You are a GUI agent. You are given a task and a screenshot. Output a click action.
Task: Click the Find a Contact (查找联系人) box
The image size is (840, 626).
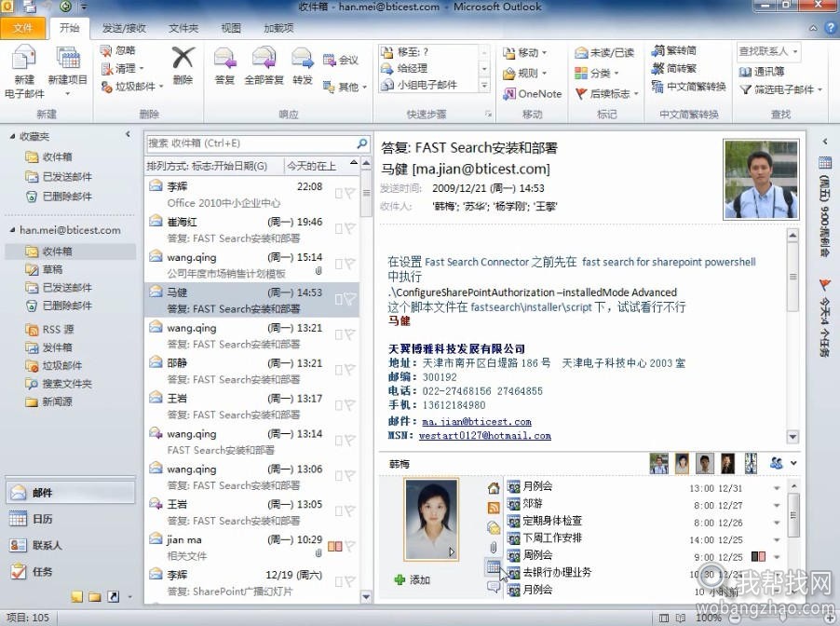point(768,51)
